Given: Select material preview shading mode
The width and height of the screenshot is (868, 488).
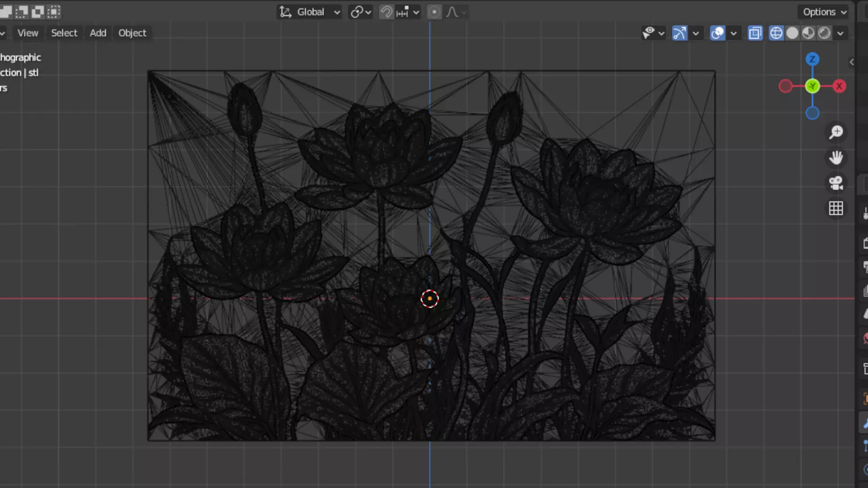Looking at the screenshot, I should (808, 33).
